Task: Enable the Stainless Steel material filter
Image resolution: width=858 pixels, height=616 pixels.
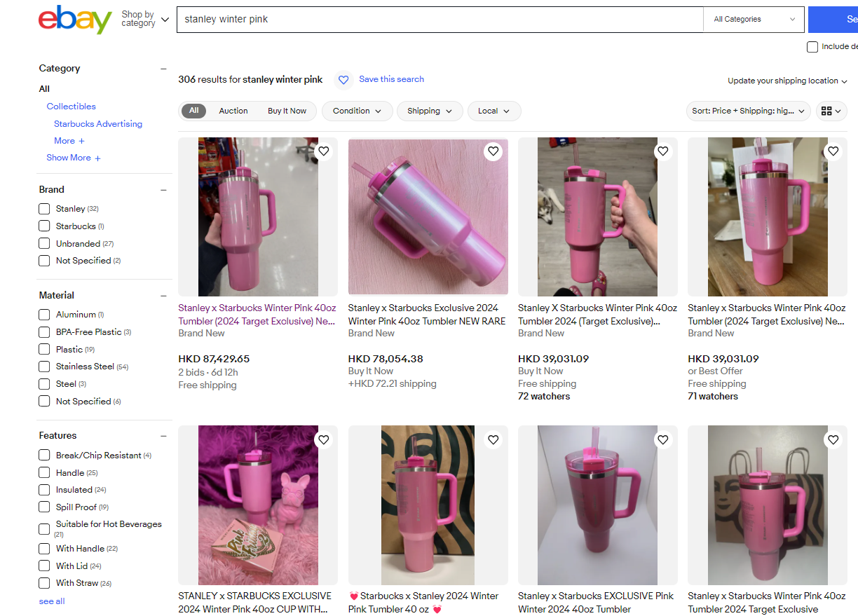Action: coord(44,367)
